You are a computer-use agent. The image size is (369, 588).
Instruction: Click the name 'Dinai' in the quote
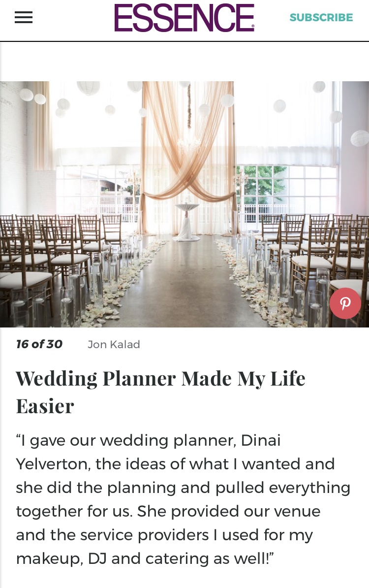[x=261, y=440]
